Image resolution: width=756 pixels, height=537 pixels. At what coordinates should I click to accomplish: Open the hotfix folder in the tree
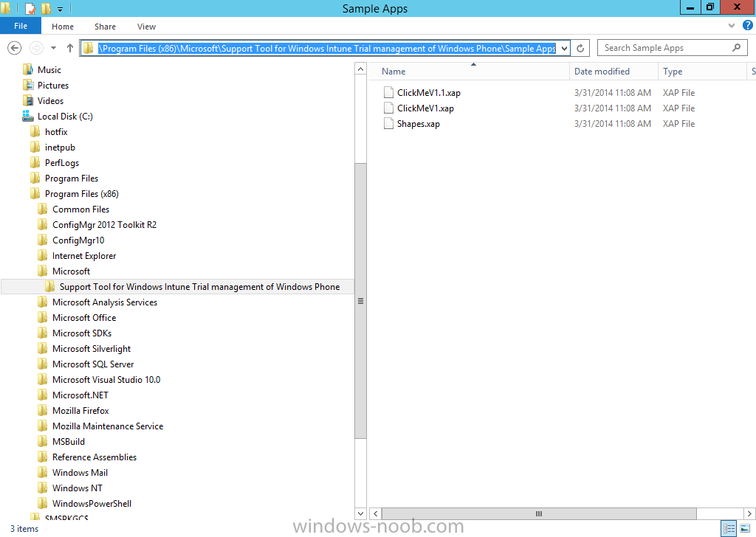[x=56, y=132]
